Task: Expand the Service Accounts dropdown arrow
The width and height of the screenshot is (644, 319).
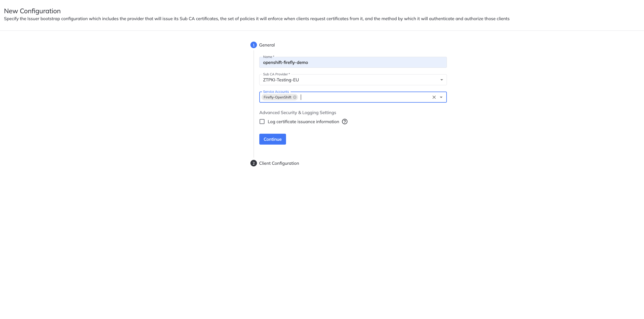Action: click(441, 97)
